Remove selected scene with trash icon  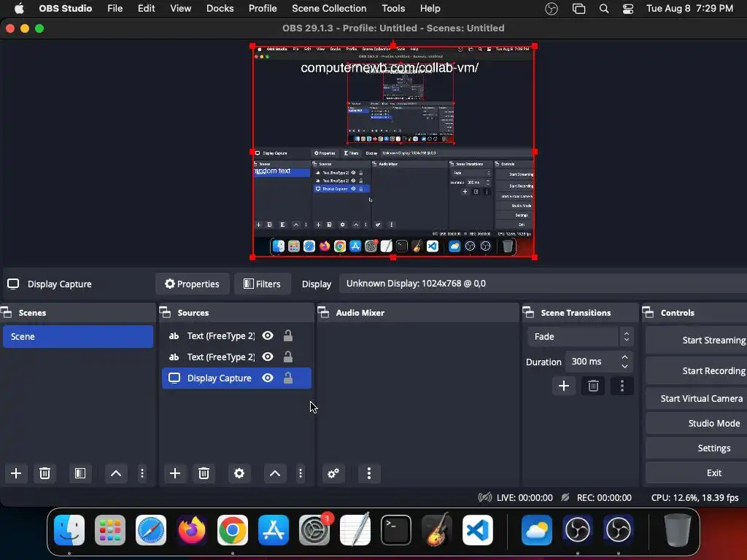click(44, 473)
